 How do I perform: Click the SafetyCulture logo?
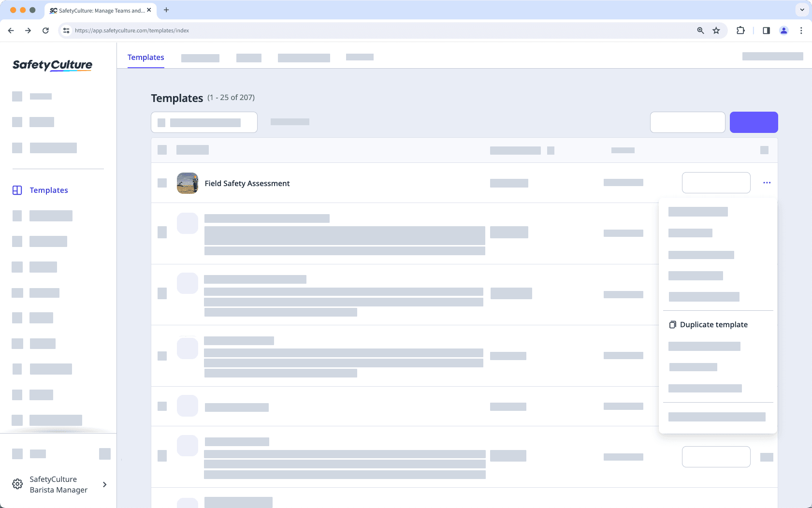(52, 65)
